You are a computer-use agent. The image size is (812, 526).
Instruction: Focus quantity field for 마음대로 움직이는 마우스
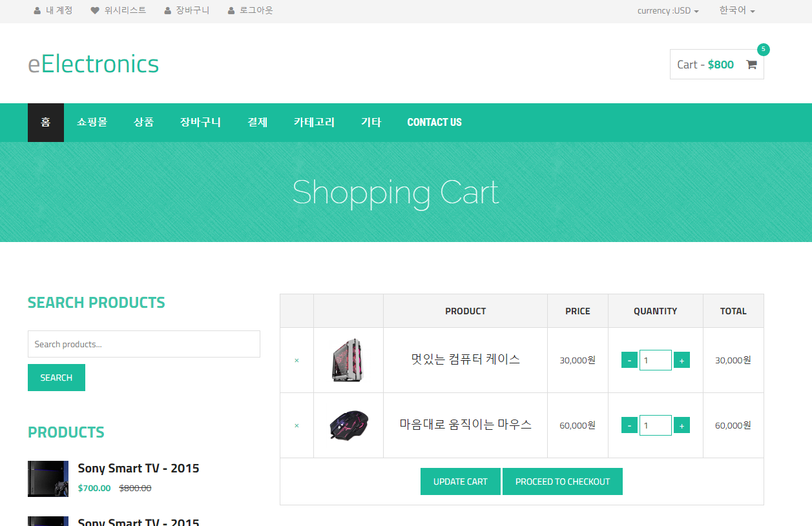click(656, 425)
